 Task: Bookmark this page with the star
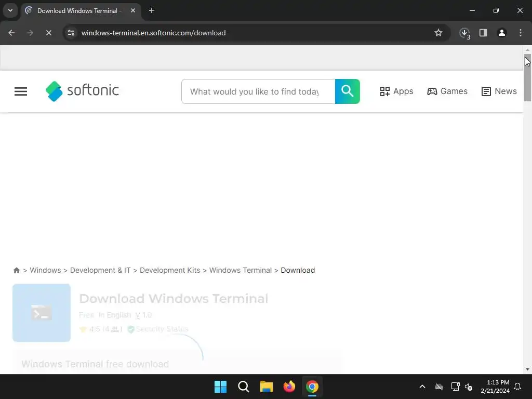pyautogui.click(x=438, y=33)
